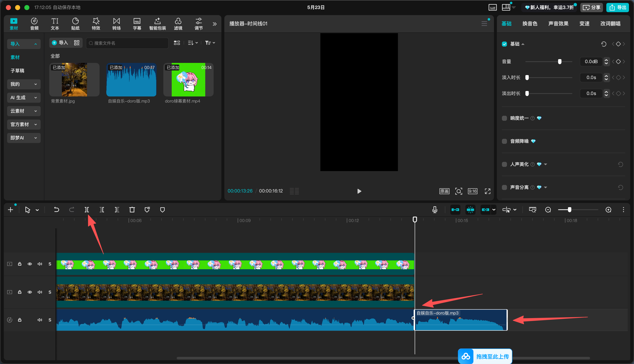Add a marker with the shield icon
This screenshot has height=364, width=634.
coord(162,210)
